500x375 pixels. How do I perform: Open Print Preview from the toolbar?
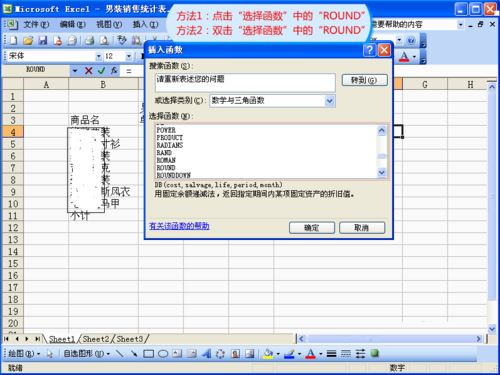(104, 41)
